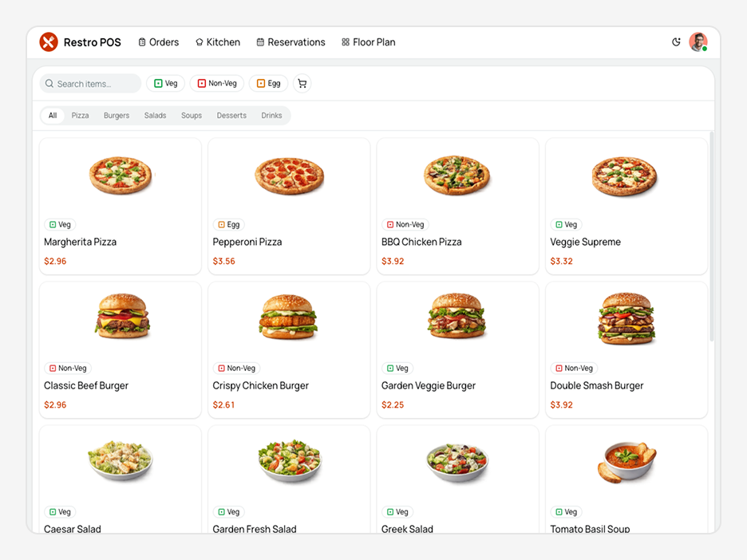Screen dimensions: 747x560
Task: Select the Margherita Pizza image
Action: 121,175
